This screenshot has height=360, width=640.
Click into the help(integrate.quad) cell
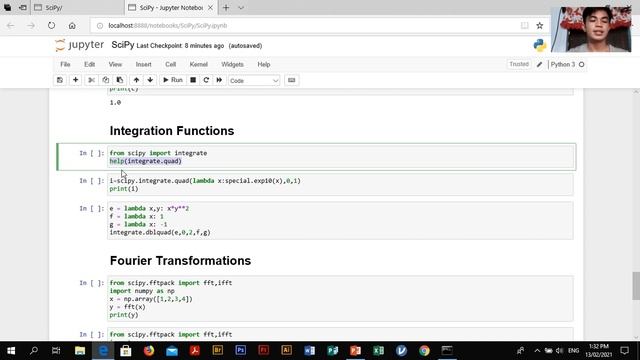point(340,157)
